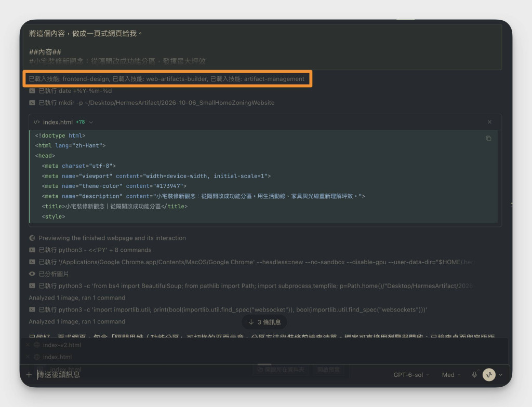This screenshot has height=407, width=532.
Task: Click terminal icon beside 已執行 date command
Action: click(x=32, y=90)
